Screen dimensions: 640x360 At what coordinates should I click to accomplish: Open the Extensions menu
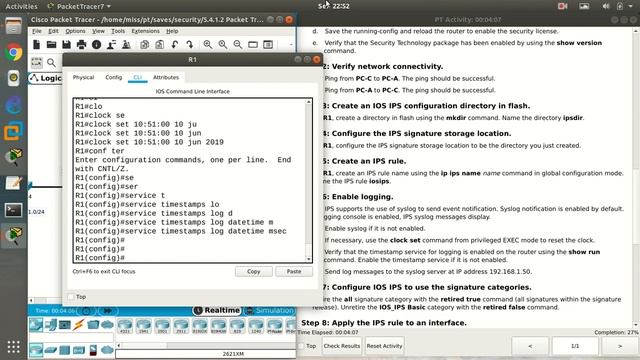(x=145, y=31)
